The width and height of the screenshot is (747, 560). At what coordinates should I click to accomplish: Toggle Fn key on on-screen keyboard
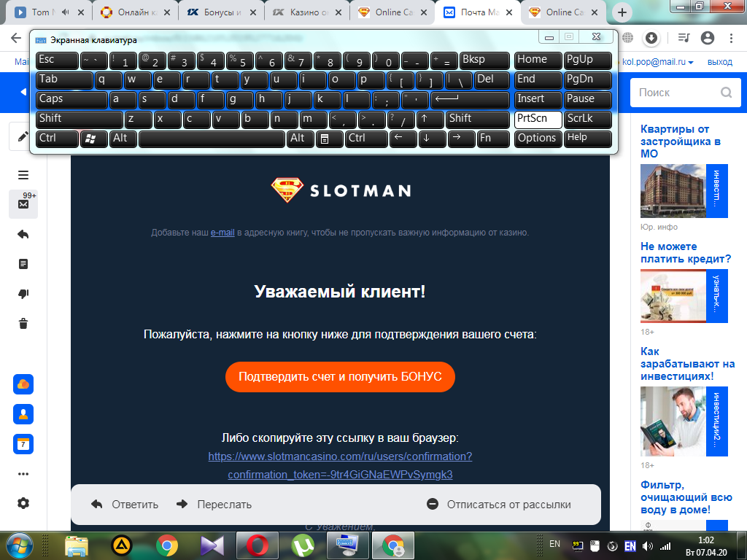(493, 139)
